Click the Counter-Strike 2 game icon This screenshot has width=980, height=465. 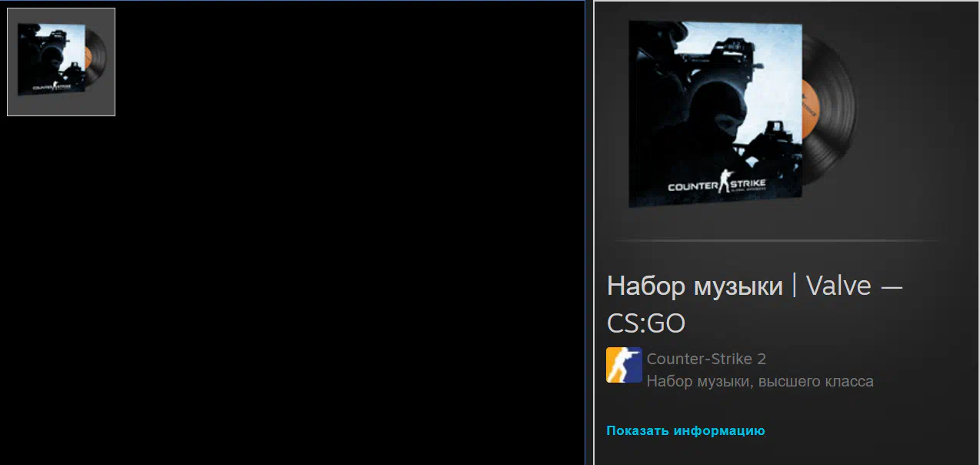coord(624,365)
